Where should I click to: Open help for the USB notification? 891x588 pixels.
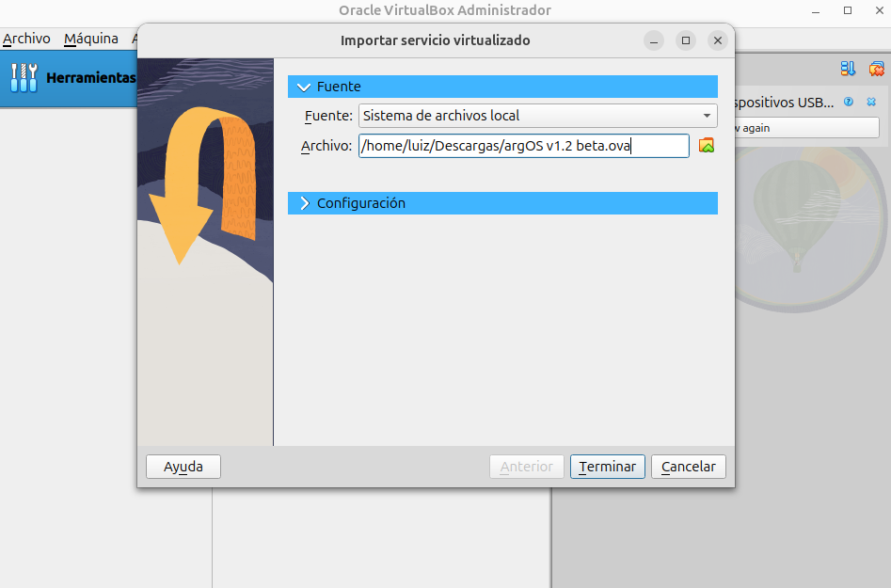tap(849, 102)
